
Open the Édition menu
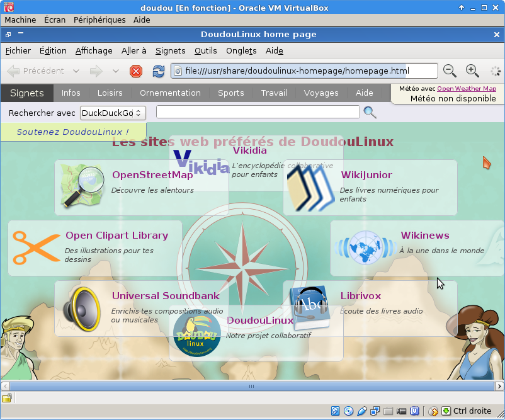(53, 51)
